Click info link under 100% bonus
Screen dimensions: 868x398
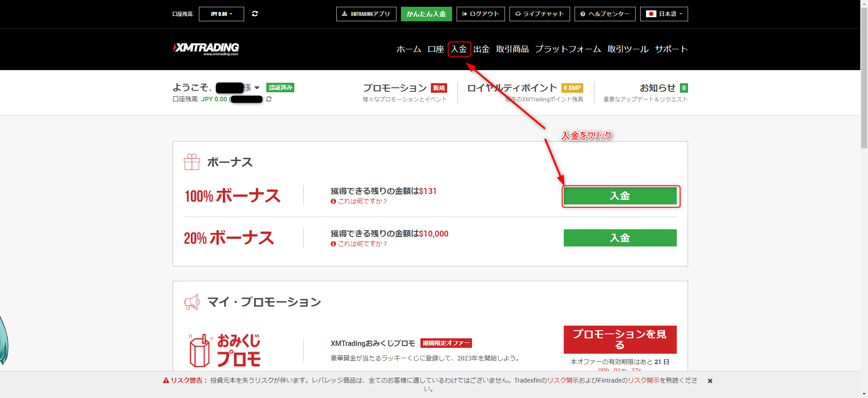pyautogui.click(x=359, y=201)
